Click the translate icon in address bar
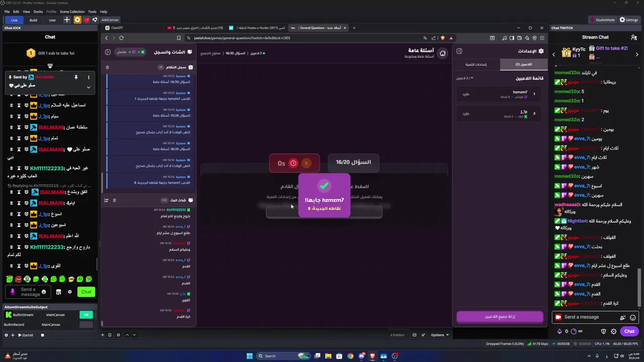This screenshot has height=362, width=644. (425, 38)
